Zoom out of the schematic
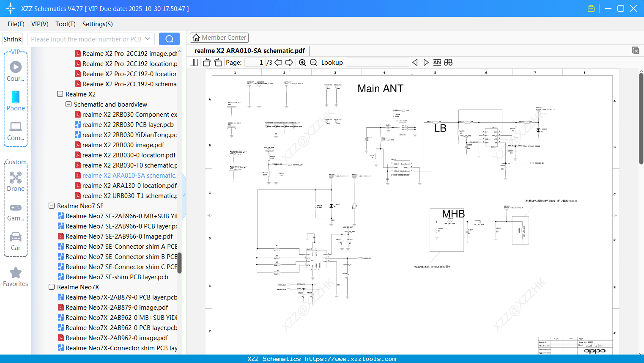 pos(313,63)
